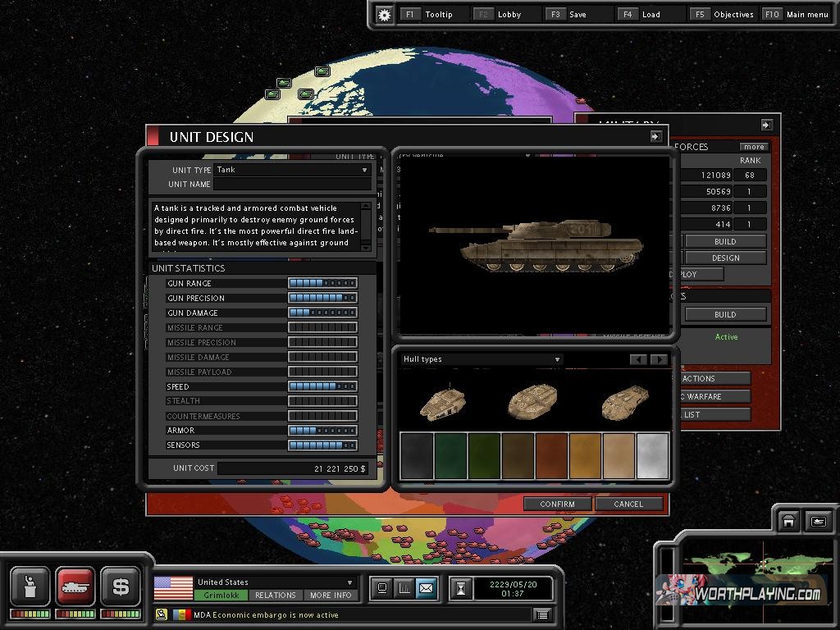Toggle unit display on the minimap
The image size is (840, 630).
click(x=818, y=521)
